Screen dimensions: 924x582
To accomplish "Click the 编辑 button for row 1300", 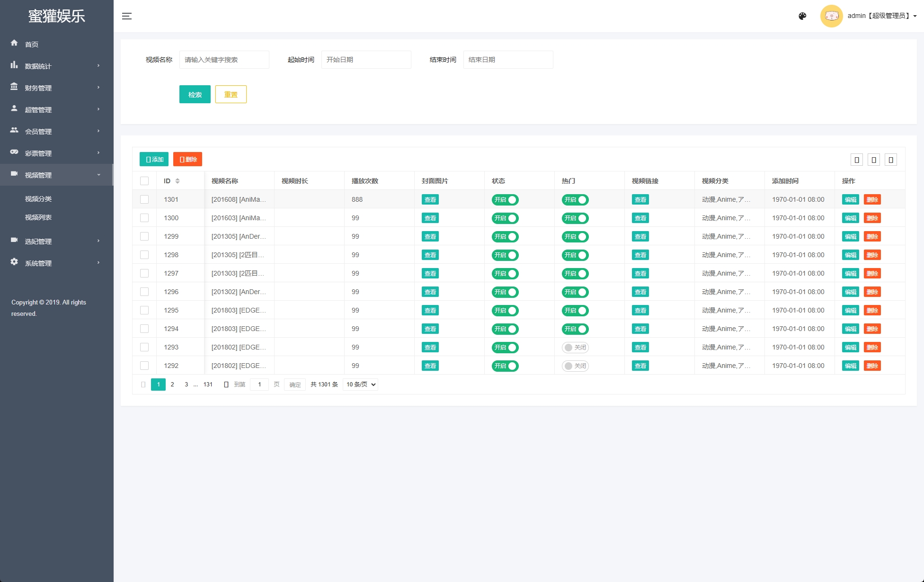I will click(x=850, y=218).
